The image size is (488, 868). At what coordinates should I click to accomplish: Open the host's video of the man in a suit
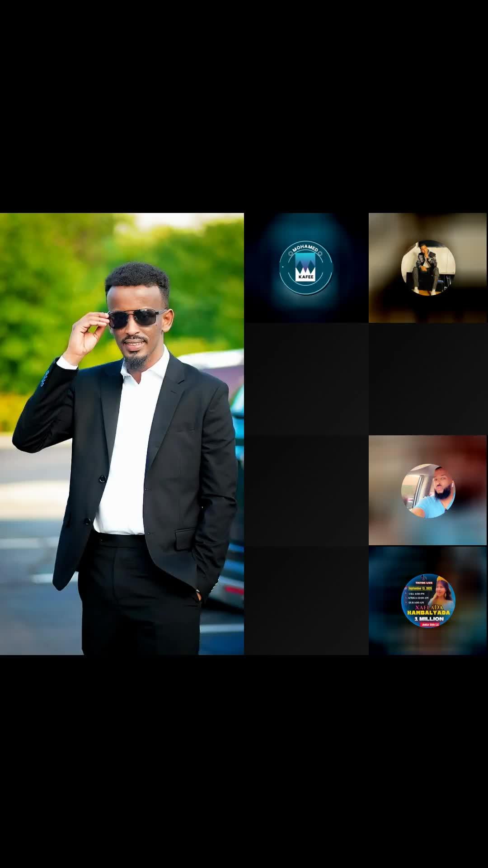122,434
